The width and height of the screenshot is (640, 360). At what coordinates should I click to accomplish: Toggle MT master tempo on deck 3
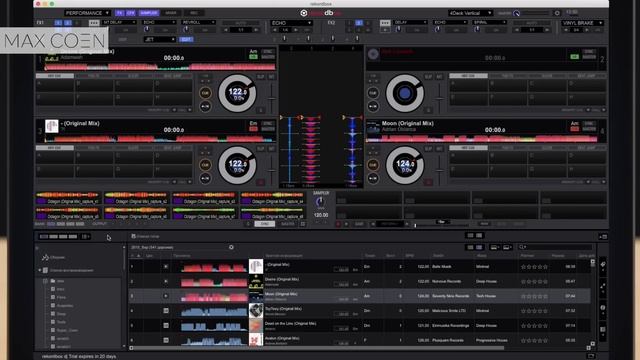(271, 149)
